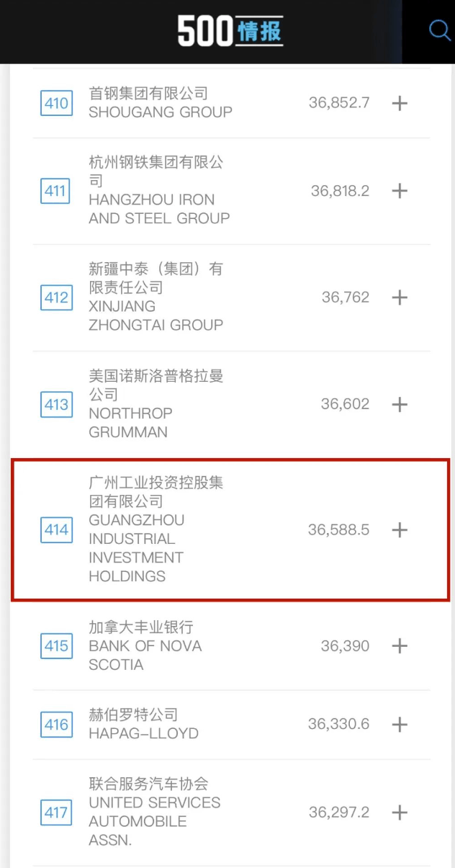Screen dimensions: 455x868
Task: Click revenue value 36,588.5
Action: coord(338,530)
